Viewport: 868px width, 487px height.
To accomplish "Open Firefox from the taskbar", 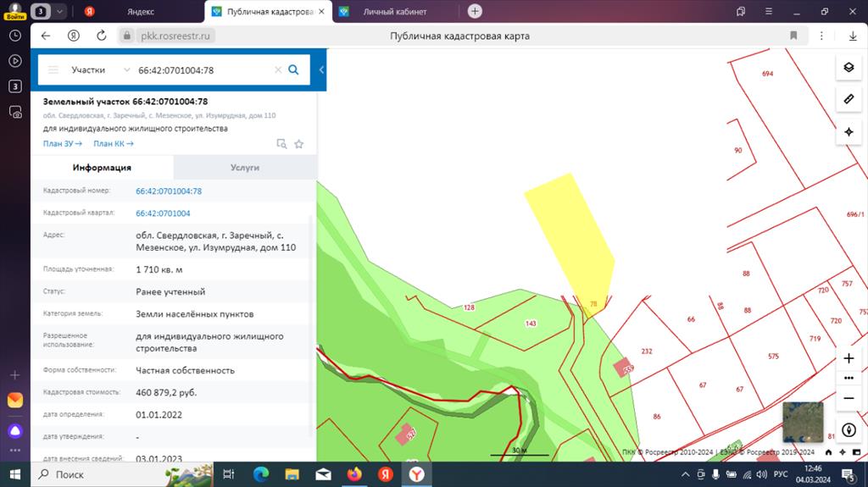I will (354, 474).
